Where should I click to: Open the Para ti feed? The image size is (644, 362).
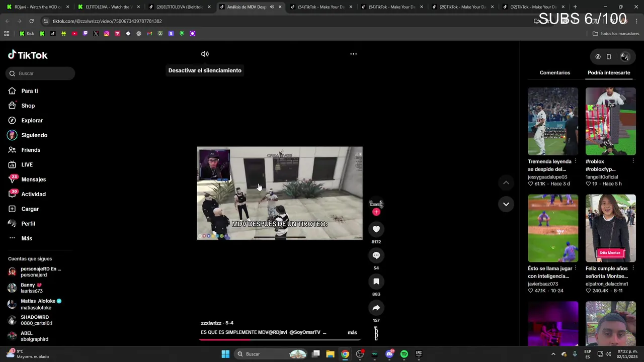[x=30, y=91]
